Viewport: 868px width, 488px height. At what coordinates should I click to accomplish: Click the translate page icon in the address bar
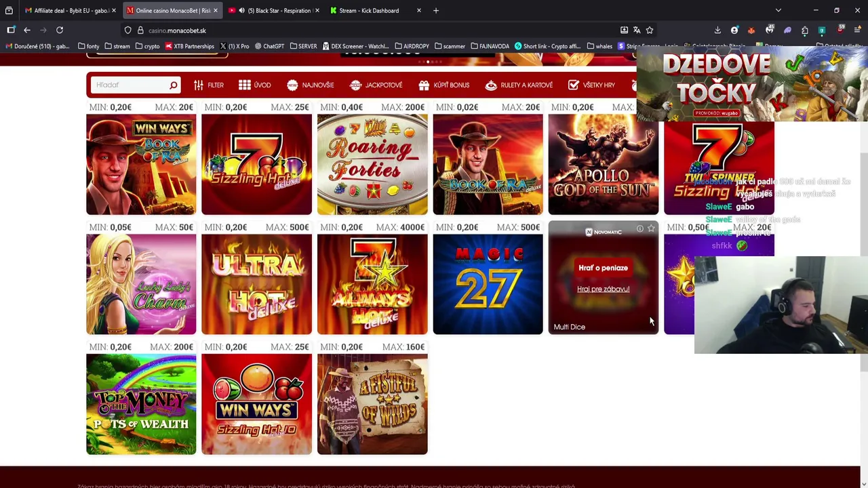pos(637,30)
